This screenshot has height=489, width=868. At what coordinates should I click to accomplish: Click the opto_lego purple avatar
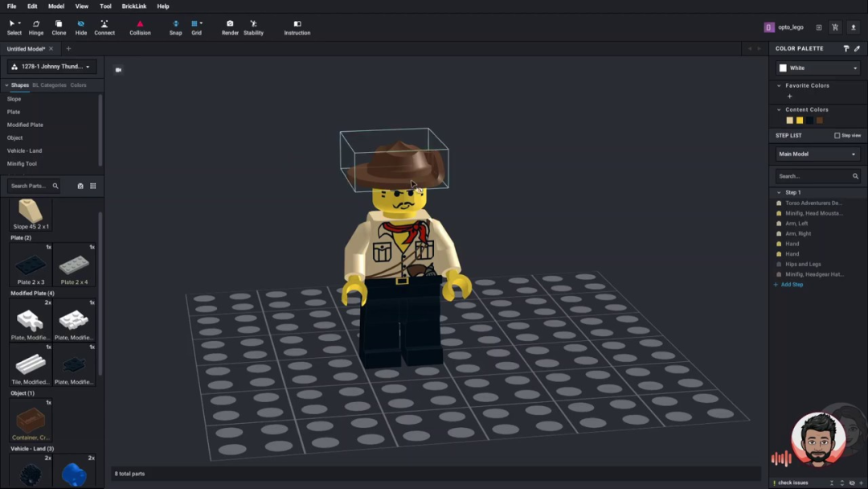click(769, 27)
